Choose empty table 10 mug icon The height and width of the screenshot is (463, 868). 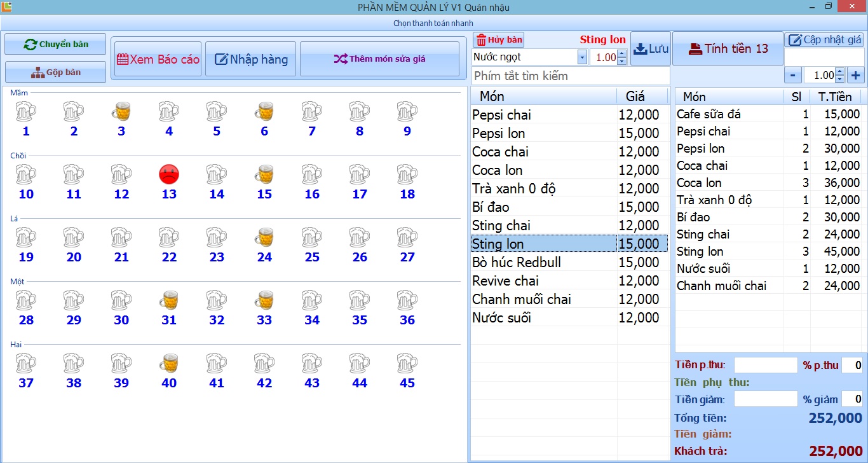26,174
